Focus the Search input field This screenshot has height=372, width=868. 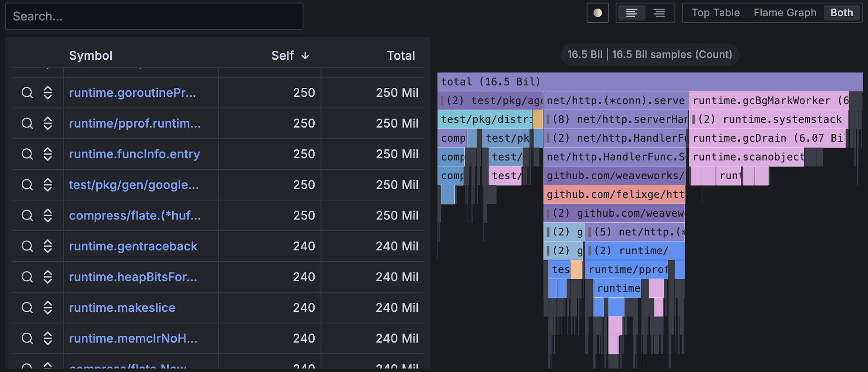coord(154,16)
